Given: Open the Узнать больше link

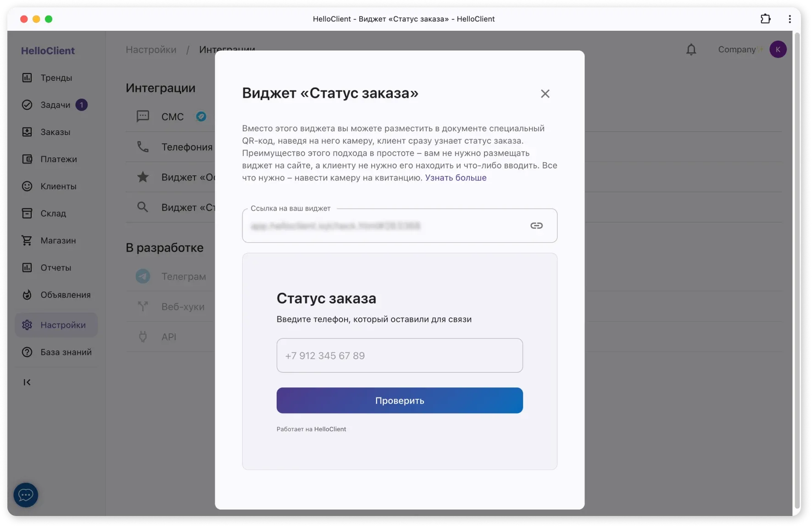Looking at the screenshot, I should pyautogui.click(x=455, y=178).
